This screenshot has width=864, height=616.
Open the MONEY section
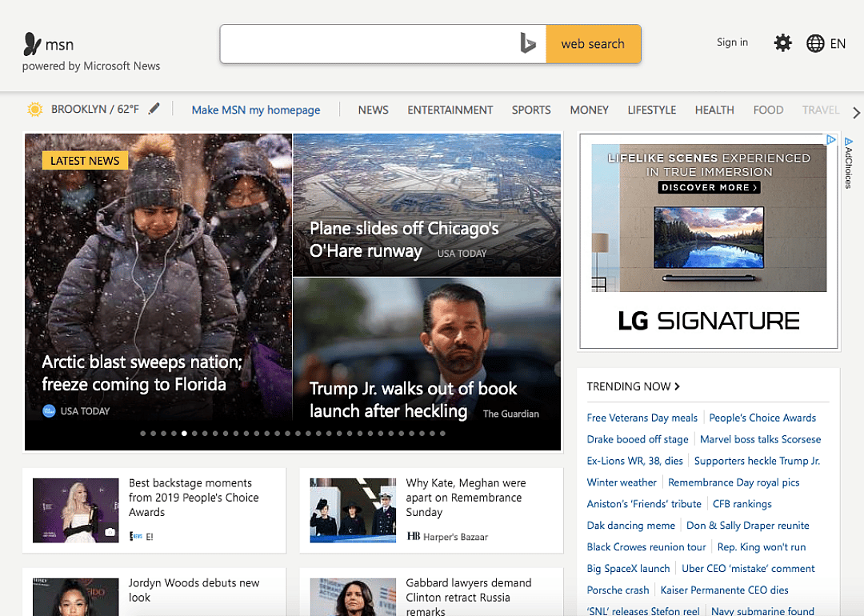(589, 110)
